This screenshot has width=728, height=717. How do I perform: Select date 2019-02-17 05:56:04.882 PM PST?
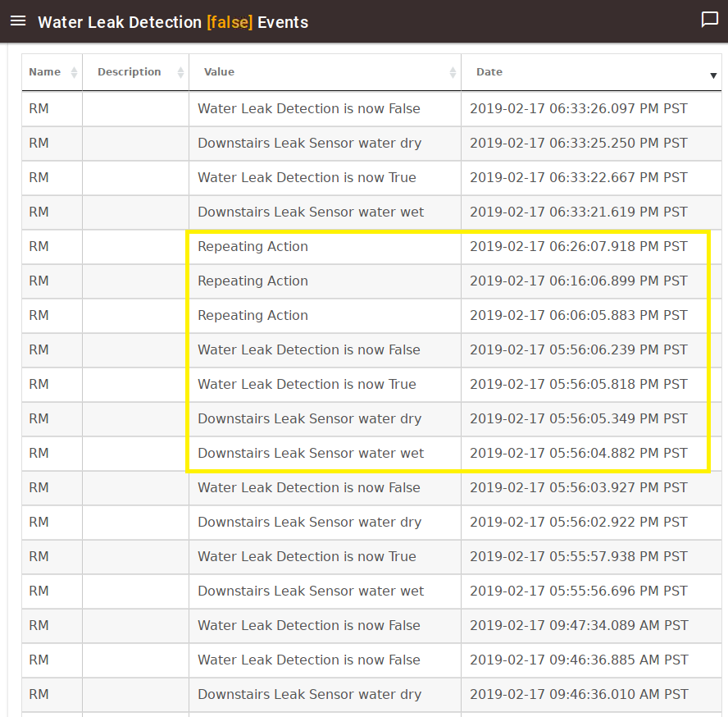[x=579, y=453]
